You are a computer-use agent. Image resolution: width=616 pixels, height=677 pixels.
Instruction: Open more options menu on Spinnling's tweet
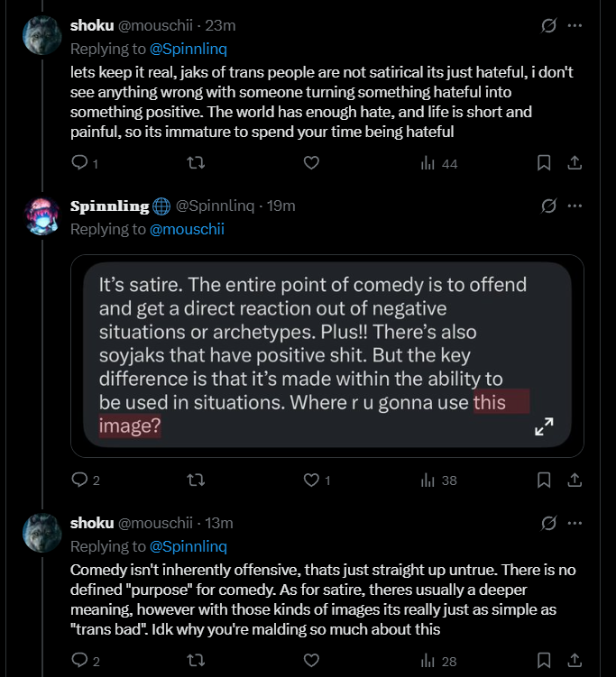(x=575, y=206)
